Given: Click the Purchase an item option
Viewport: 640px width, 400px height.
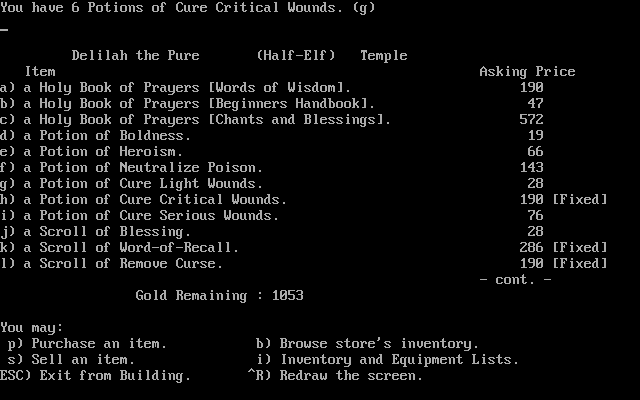Looking at the screenshot, I should pyautogui.click(x=87, y=344).
